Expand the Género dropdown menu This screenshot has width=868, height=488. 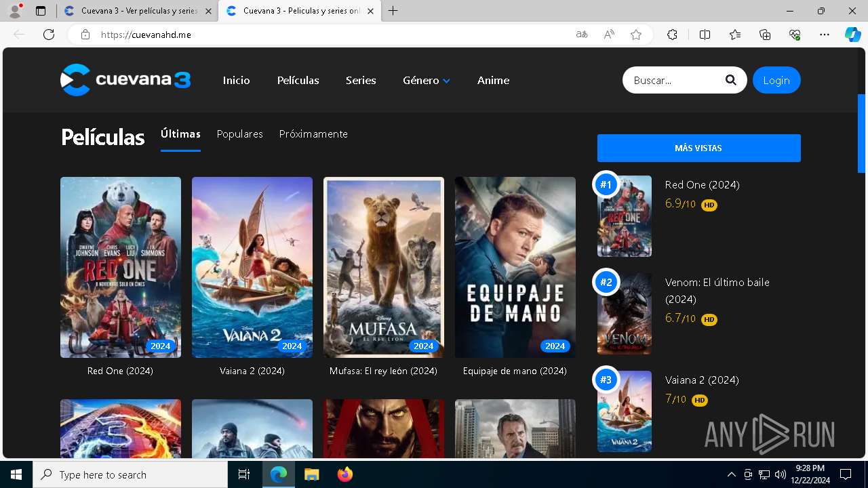427,80
